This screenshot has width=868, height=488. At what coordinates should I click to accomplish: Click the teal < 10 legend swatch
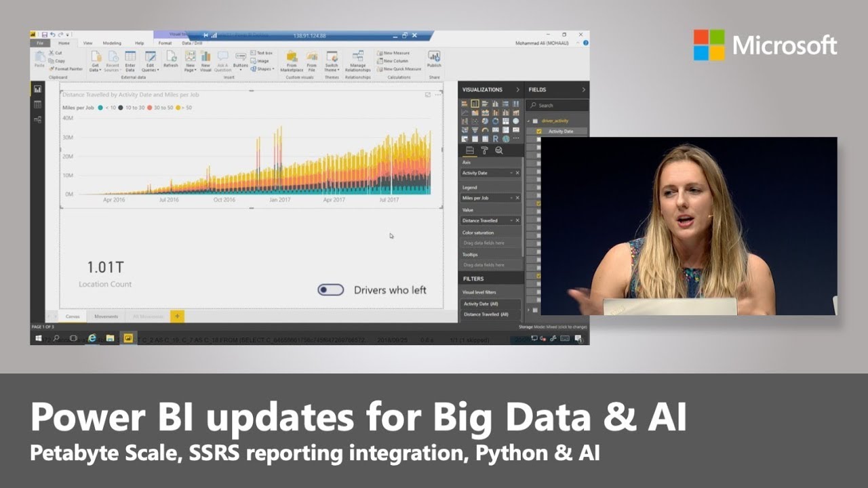point(100,108)
